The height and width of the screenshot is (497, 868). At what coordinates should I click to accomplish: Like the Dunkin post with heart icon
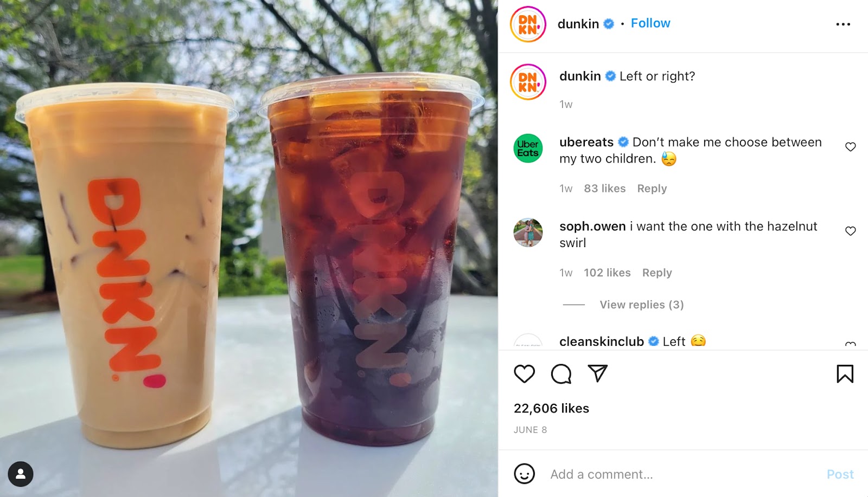[x=524, y=374]
